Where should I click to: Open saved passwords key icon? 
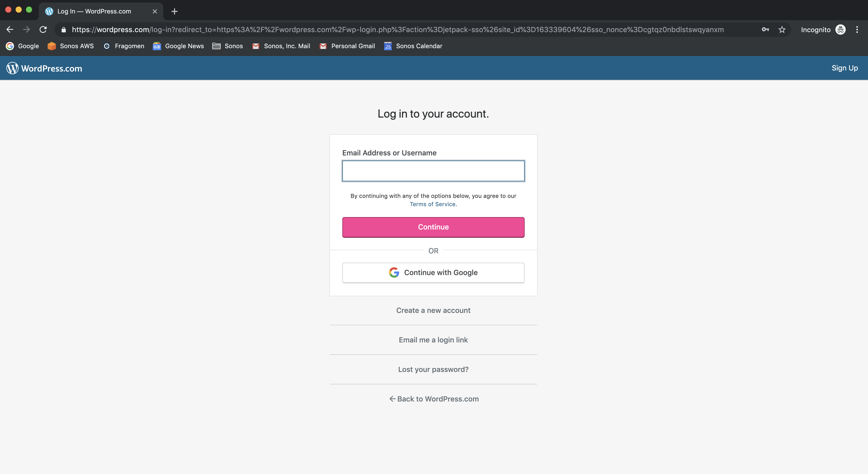click(x=765, y=30)
